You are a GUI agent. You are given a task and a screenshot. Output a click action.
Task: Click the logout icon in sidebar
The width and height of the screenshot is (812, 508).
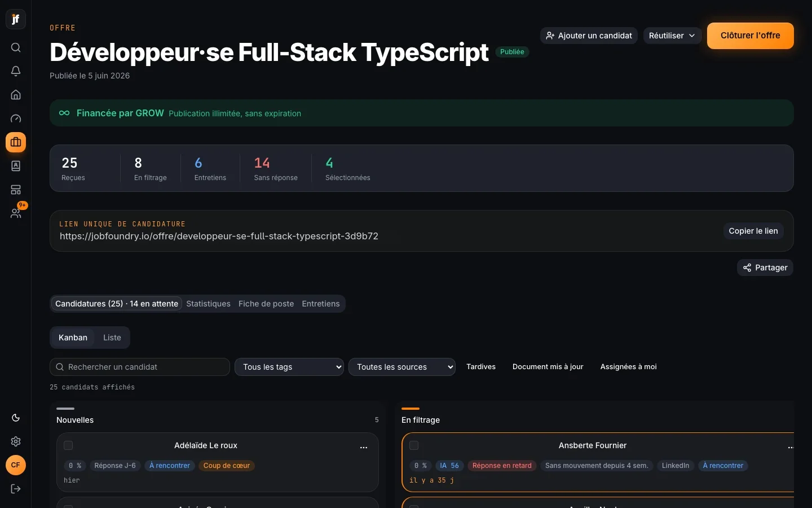coord(16,489)
